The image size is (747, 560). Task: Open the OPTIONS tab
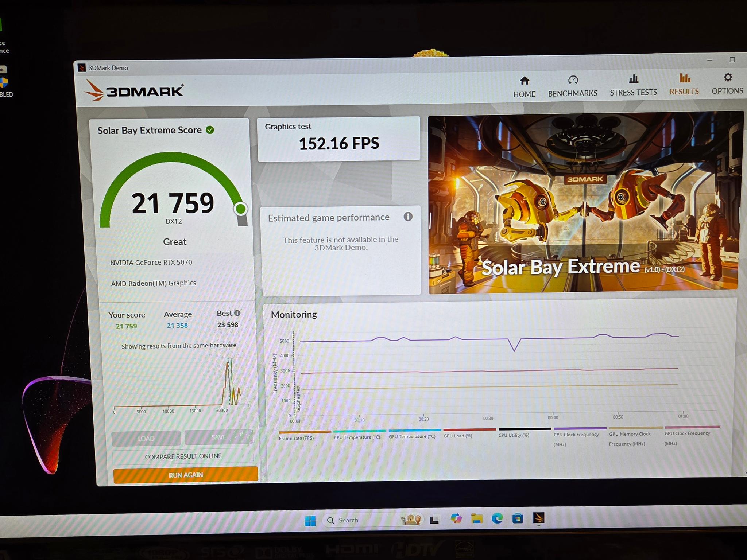(727, 83)
